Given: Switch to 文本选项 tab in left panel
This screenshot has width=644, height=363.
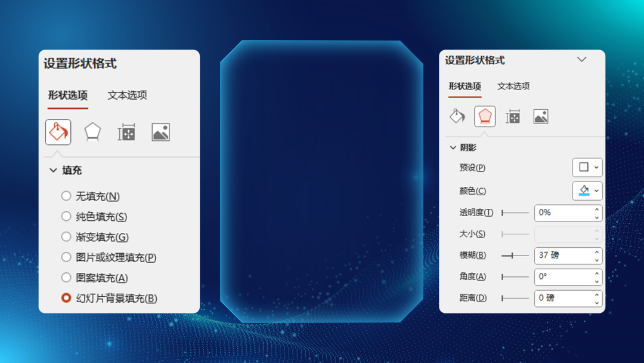Looking at the screenshot, I should click(x=128, y=96).
